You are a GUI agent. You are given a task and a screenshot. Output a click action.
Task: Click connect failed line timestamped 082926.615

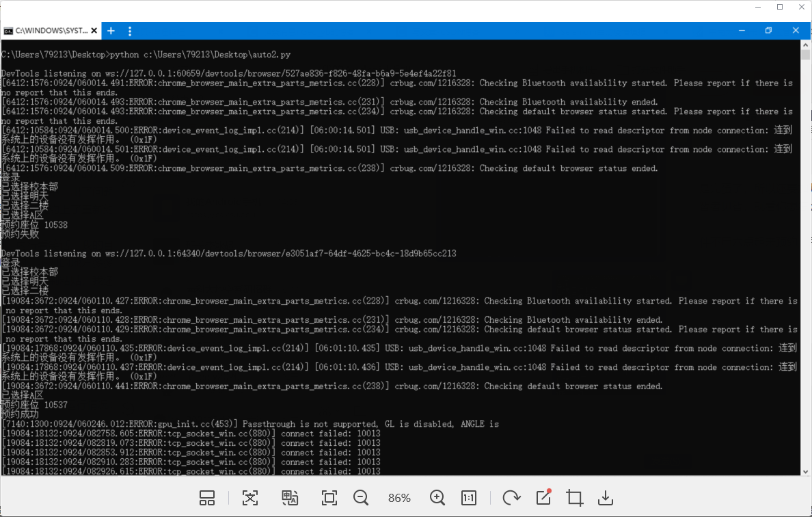[191, 471]
